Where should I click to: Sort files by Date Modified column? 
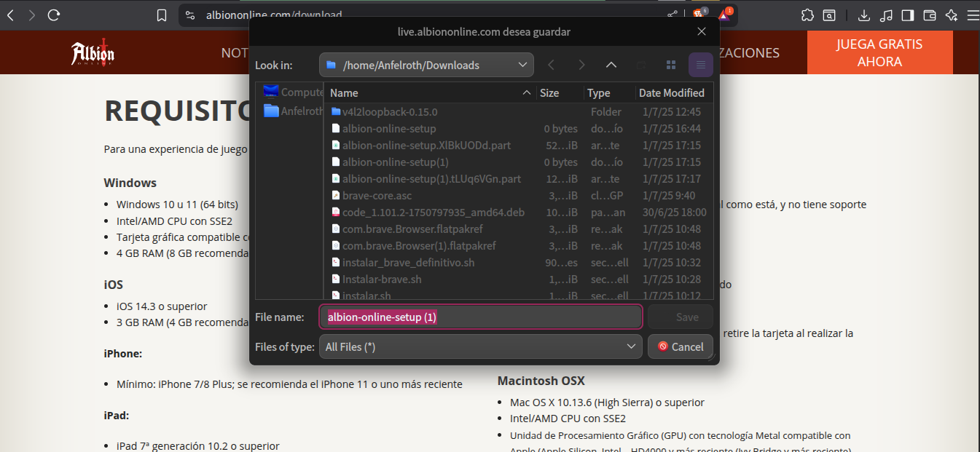[673, 92]
